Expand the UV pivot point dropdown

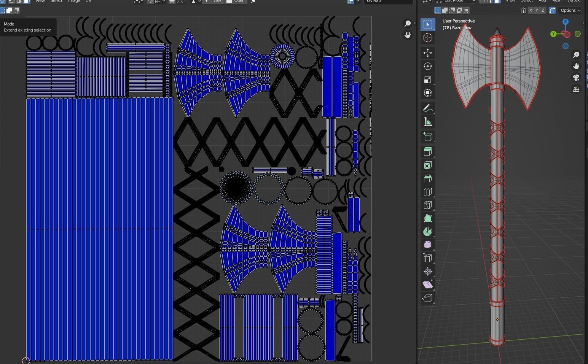[x=139, y=1]
